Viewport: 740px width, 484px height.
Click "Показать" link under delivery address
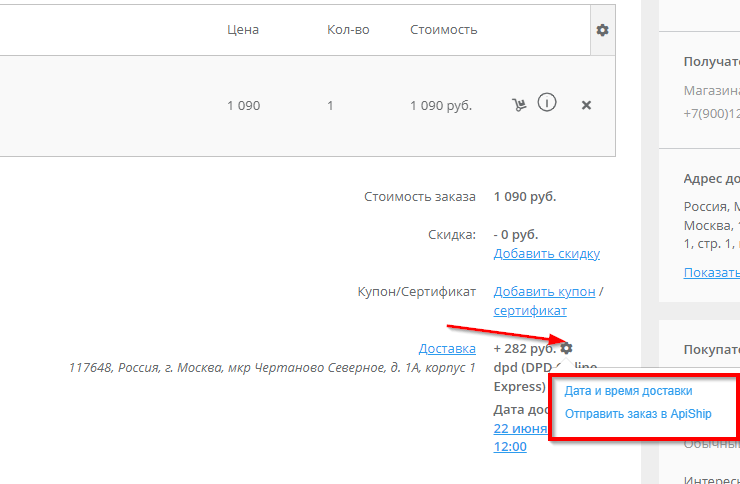[x=711, y=272]
